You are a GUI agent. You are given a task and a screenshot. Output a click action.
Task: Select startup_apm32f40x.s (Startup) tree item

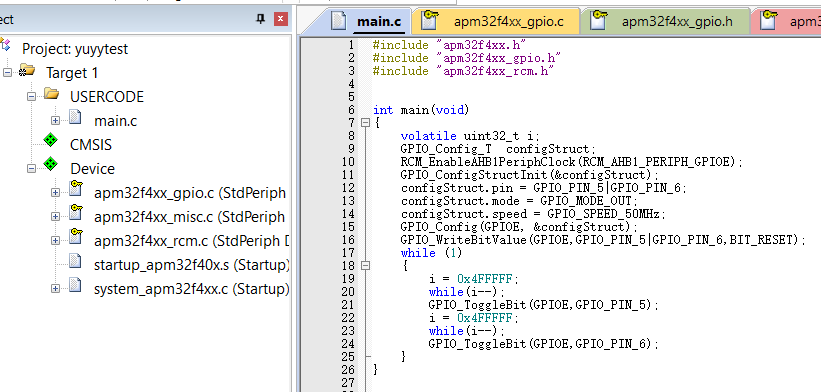(x=192, y=265)
